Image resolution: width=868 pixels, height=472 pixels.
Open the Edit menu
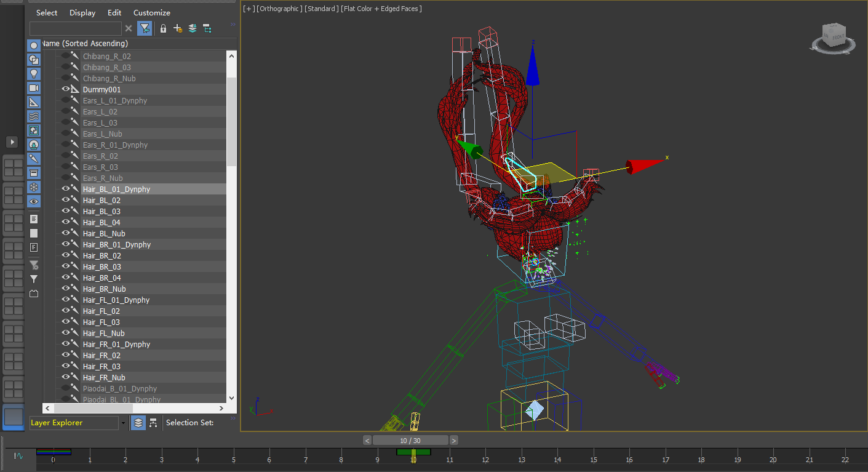point(114,12)
